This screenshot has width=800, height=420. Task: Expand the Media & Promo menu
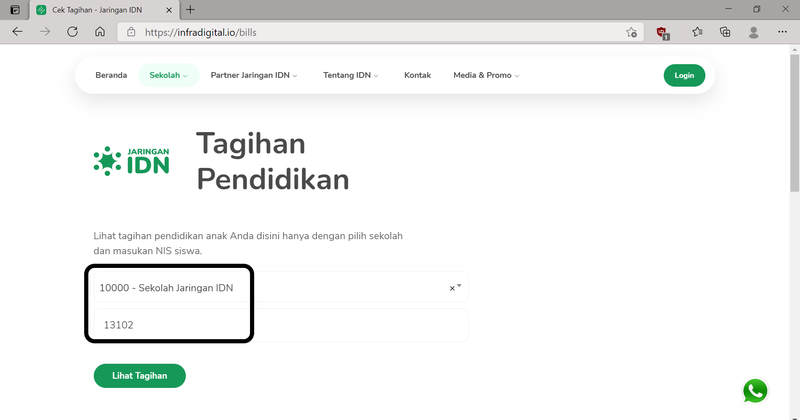486,75
